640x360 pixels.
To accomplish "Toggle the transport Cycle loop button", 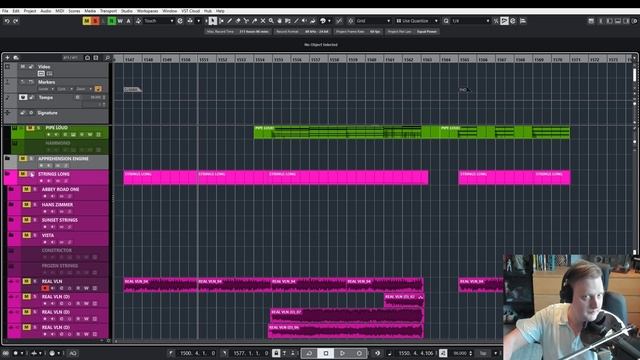I will click(309, 353).
